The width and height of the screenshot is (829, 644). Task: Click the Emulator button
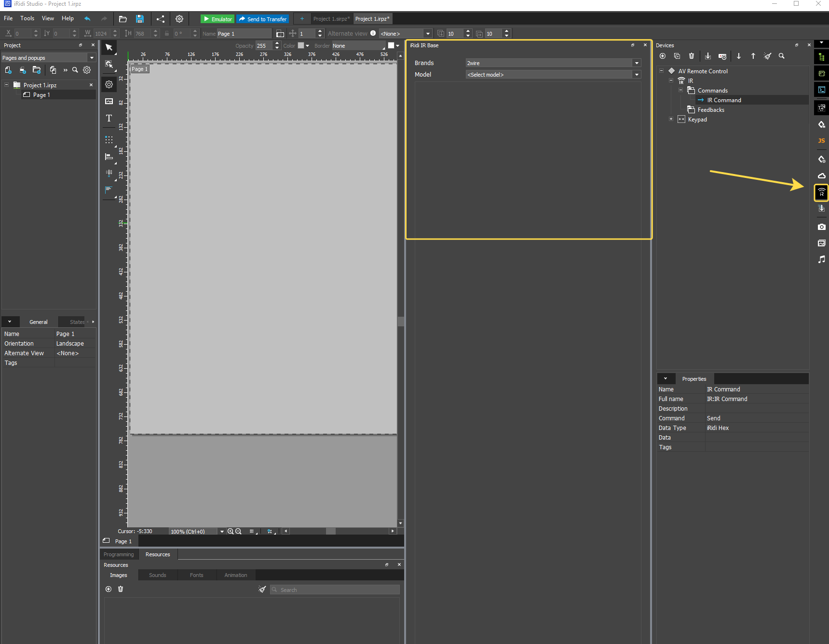217,19
